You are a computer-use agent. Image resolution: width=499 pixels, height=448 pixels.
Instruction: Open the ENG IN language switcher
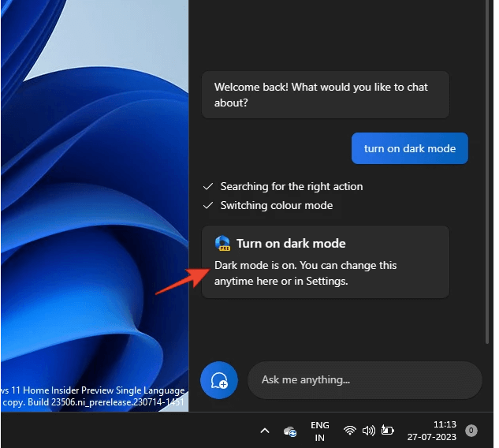click(320, 431)
